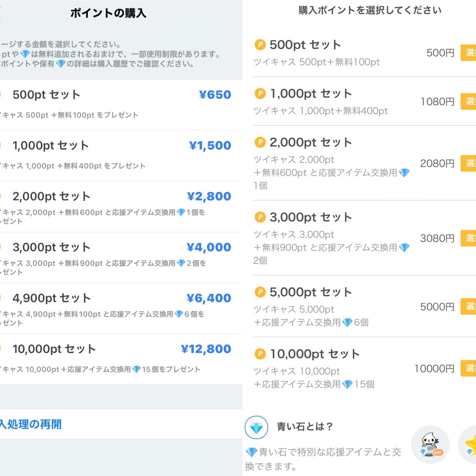Select the ¥4,000 price for 3,000pt set
The image size is (476, 476).
coord(209,247)
